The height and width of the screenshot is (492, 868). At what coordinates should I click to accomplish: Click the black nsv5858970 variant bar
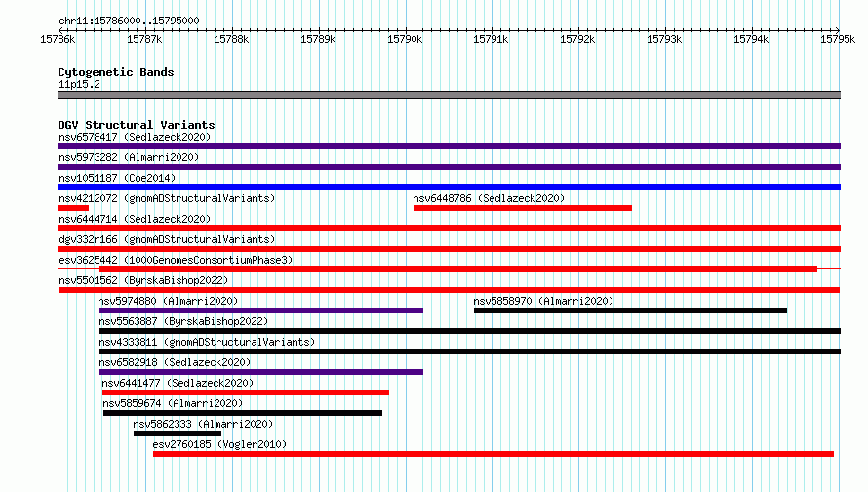(x=630, y=310)
